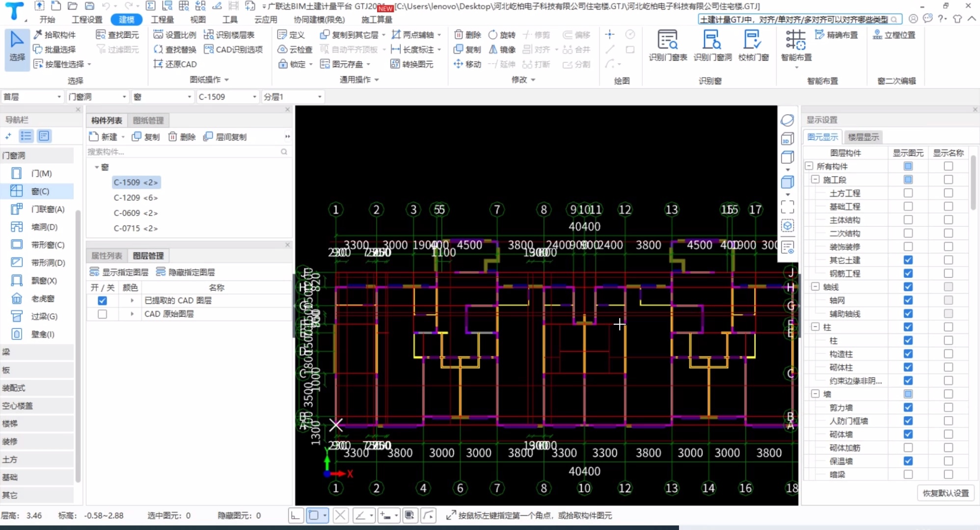Image resolution: width=980 pixels, height=530 pixels.
Task: Select 飘窗(X) in navigation sidebar
Action: (x=37, y=281)
